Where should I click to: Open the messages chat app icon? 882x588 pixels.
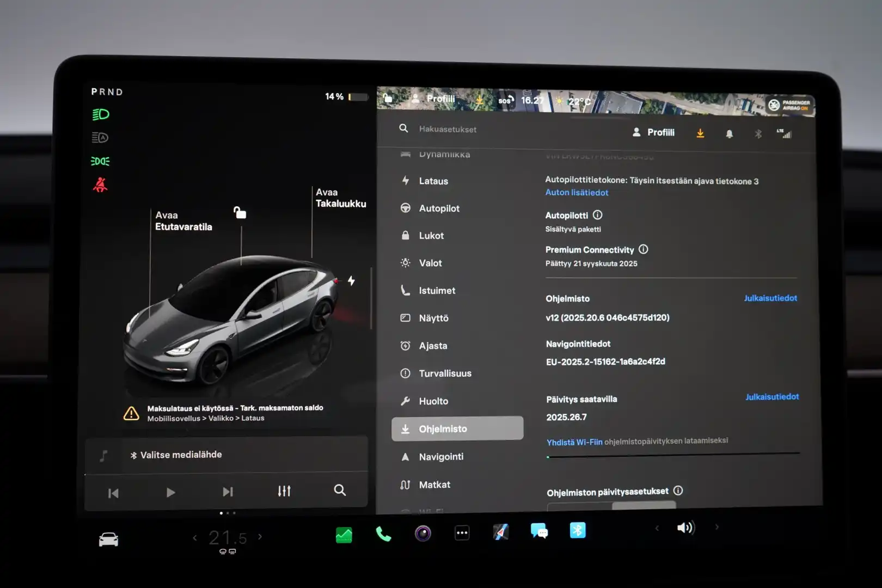[539, 531]
